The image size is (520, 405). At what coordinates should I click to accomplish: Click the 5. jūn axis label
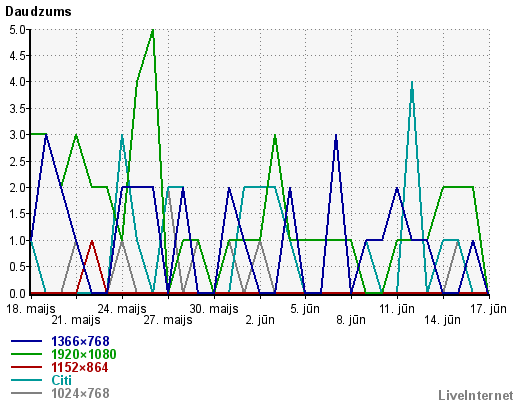[305, 309]
